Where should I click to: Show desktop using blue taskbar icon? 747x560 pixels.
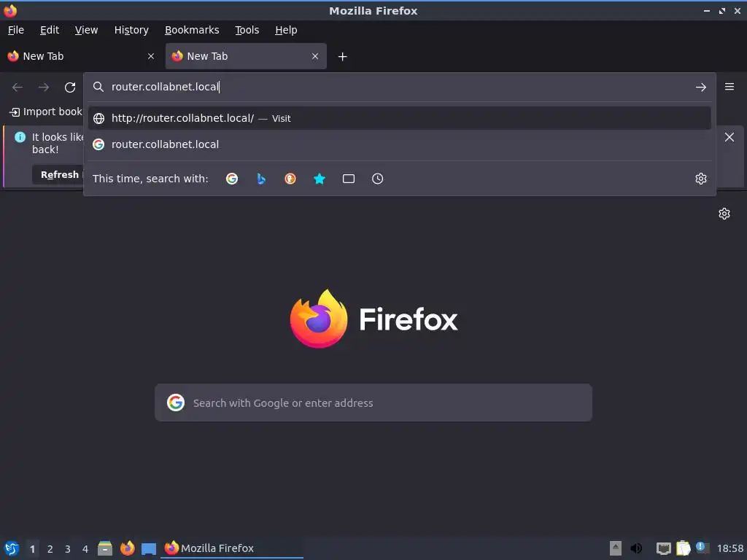[x=149, y=549]
